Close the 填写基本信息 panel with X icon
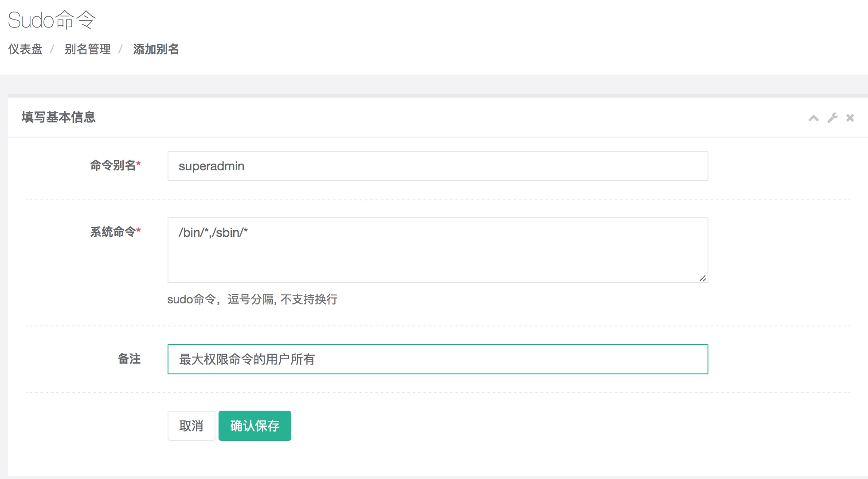 click(850, 118)
